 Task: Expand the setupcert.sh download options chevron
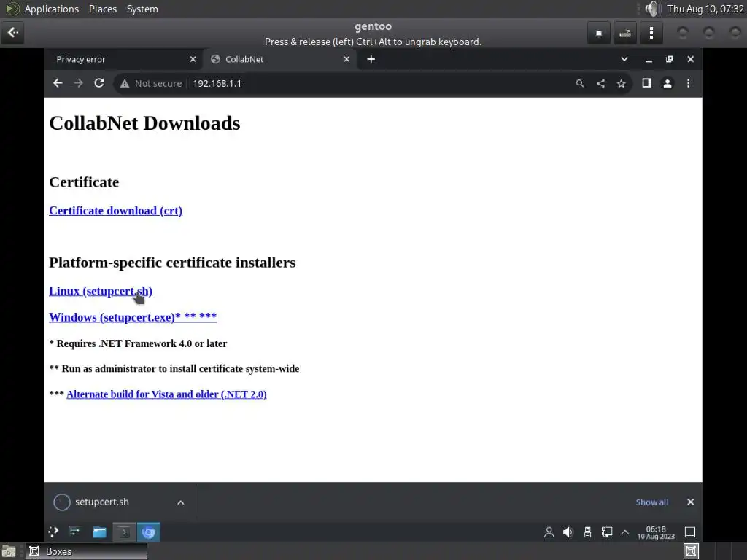[x=181, y=502]
